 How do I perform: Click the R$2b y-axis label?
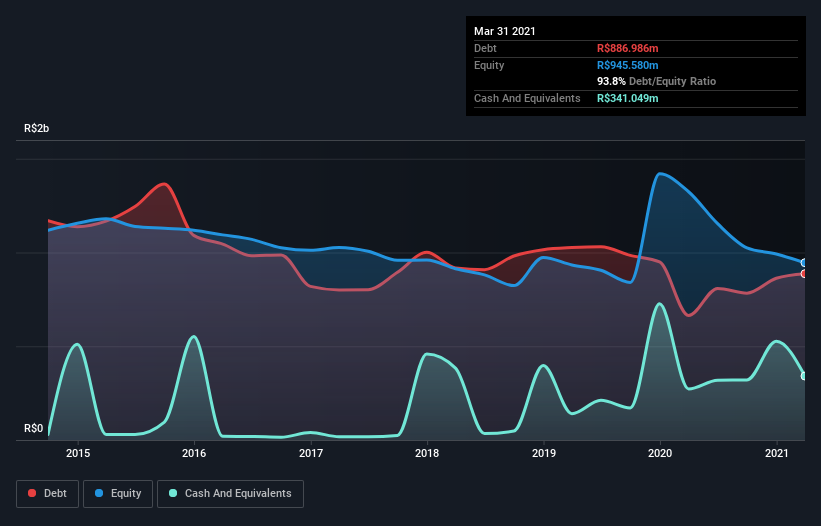(37, 128)
